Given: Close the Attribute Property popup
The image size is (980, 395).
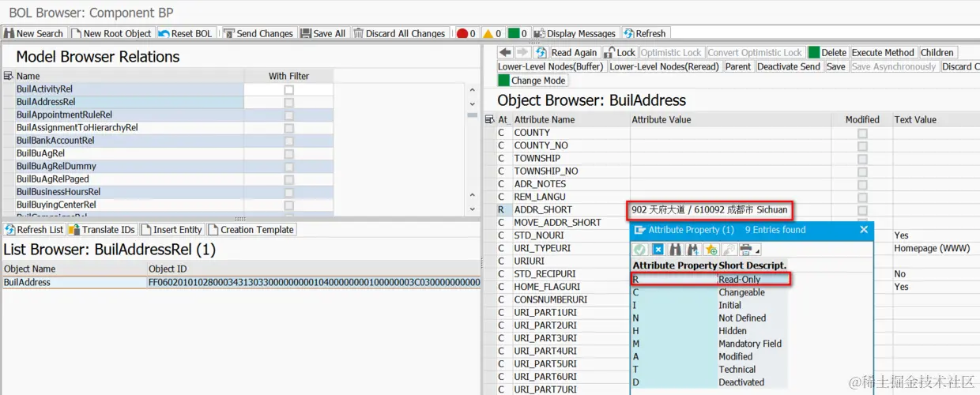Looking at the screenshot, I should pyautogui.click(x=864, y=230).
